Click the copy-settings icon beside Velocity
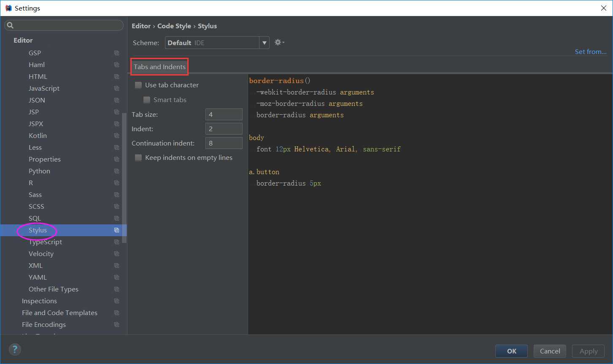 tap(116, 254)
